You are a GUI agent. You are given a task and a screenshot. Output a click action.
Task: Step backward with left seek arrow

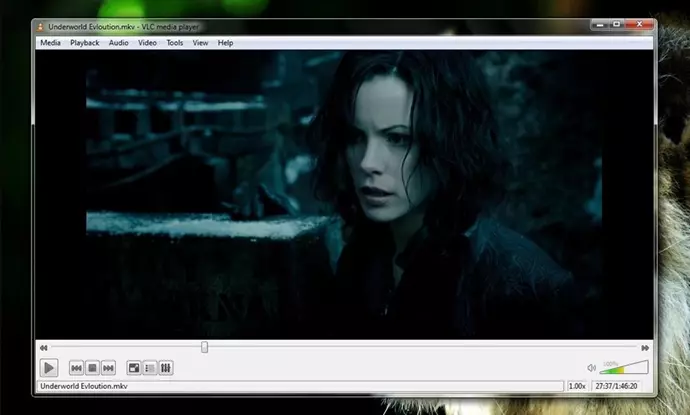(44, 348)
